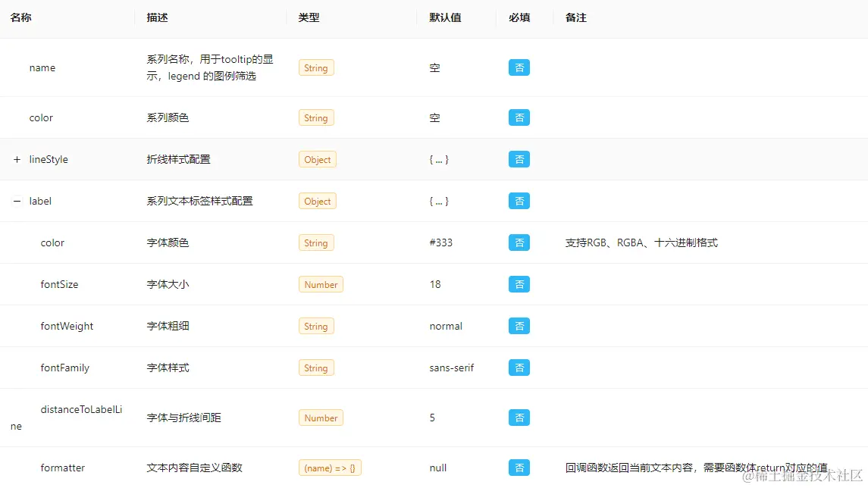Click the String tag in name row
868x488 pixels.
click(316, 68)
